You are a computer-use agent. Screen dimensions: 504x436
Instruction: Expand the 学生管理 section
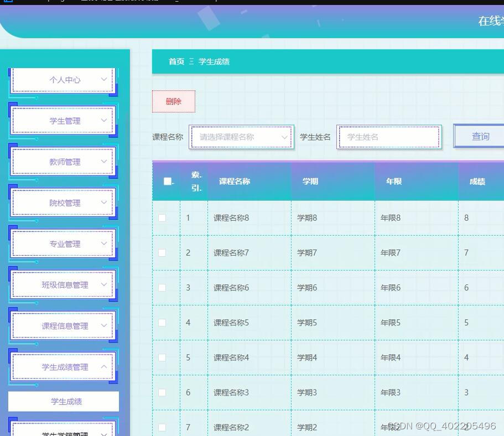(x=62, y=121)
